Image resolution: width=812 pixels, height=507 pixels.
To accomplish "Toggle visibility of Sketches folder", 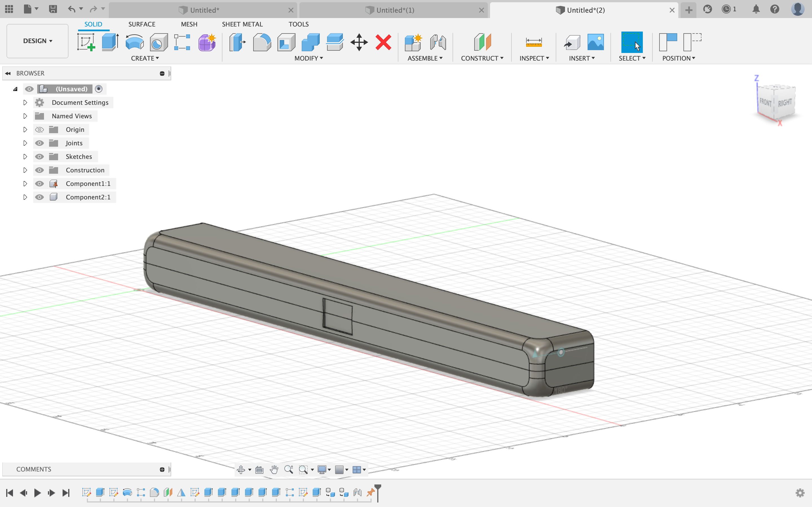I will [x=39, y=157].
